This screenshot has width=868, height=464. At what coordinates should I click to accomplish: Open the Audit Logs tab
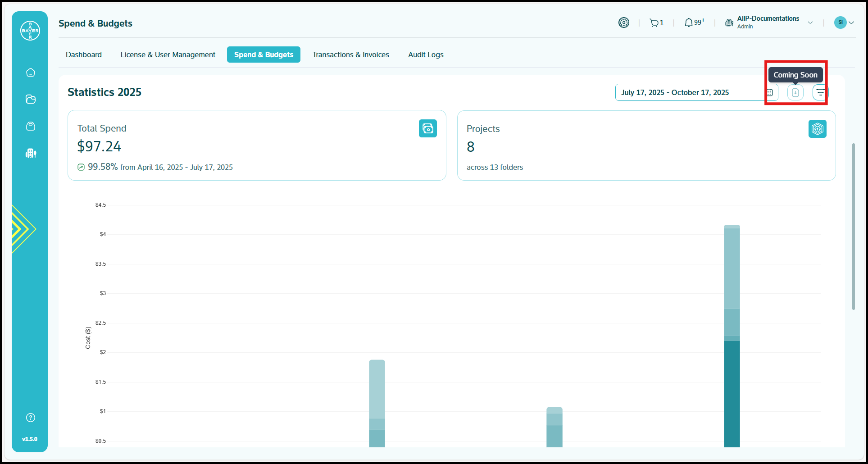point(426,55)
